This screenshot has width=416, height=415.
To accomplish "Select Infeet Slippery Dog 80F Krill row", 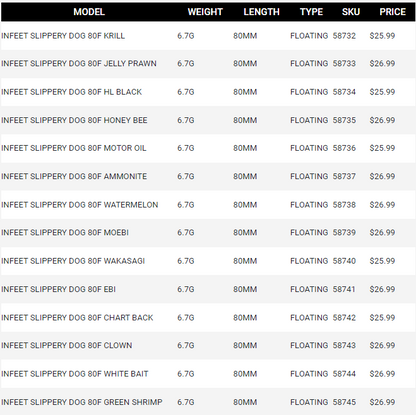I will point(208,36).
